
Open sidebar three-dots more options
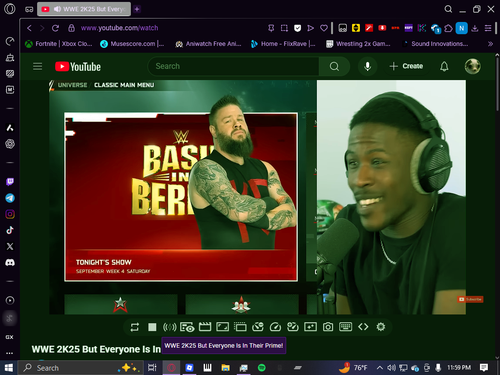pyautogui.click(x=10, y=353)
